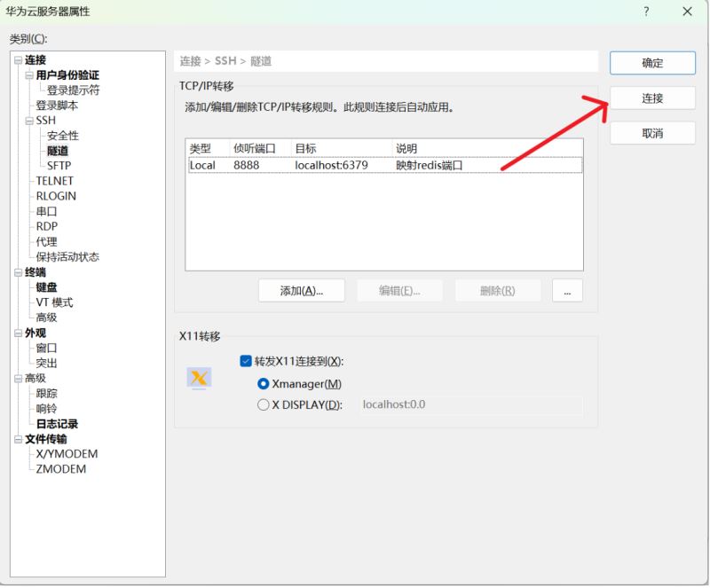The image size is (710, 588).
Task: Select 保持活动状态 in the category tree
Action: tap(67, 257)
